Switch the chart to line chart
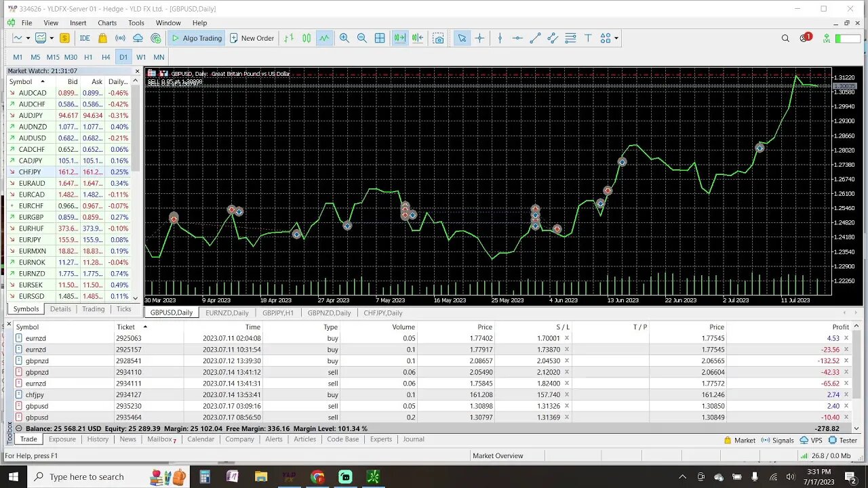Screen dimensions: 868x488 click(324, 39)
